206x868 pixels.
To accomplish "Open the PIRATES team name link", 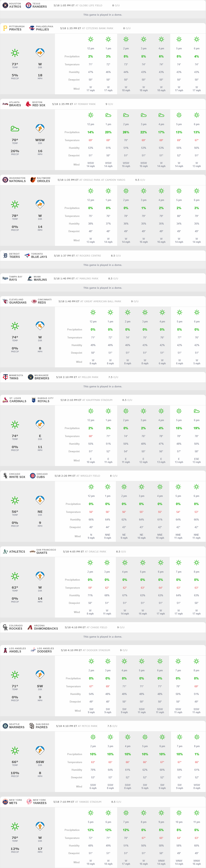I will [15, 30].
